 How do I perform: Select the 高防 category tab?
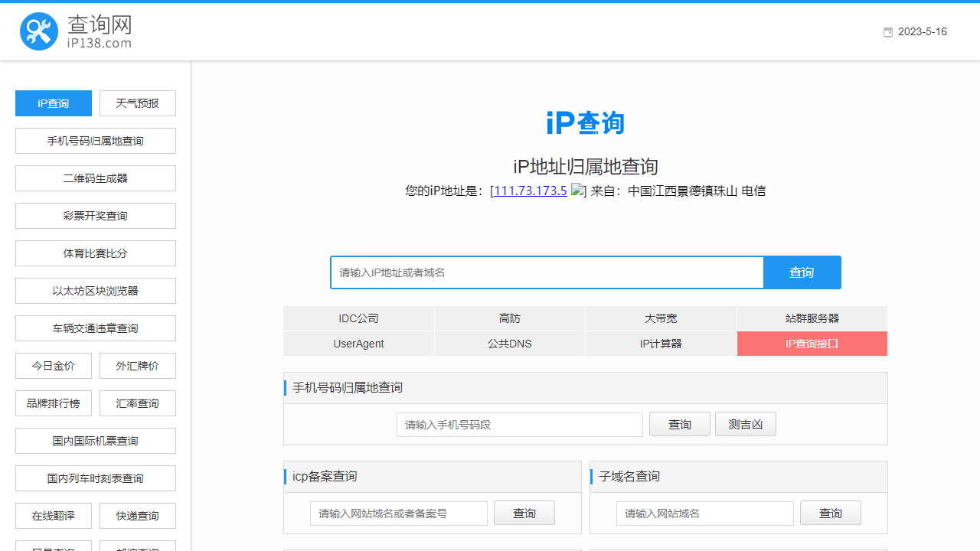509,318
